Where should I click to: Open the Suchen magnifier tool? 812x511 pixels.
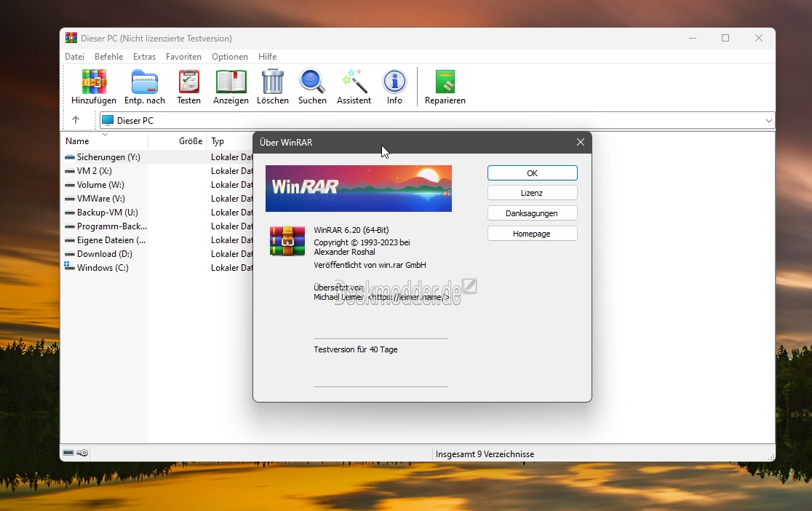312,87
